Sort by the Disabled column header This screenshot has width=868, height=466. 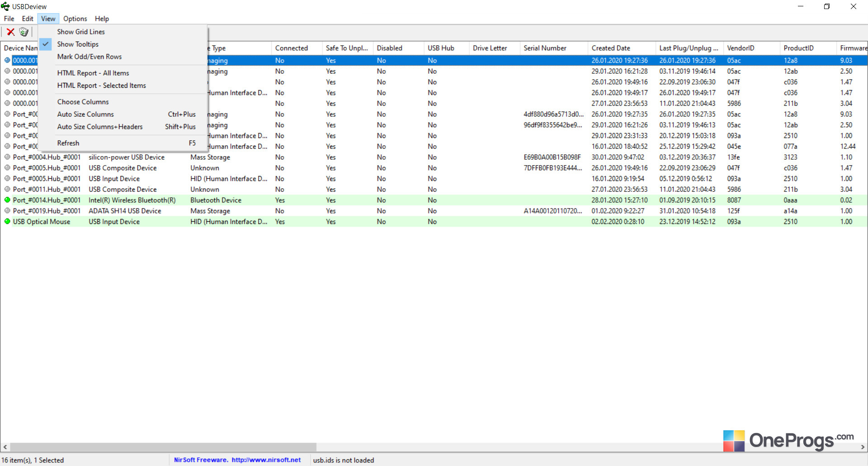pyautogui.click(x=398, y=48)
